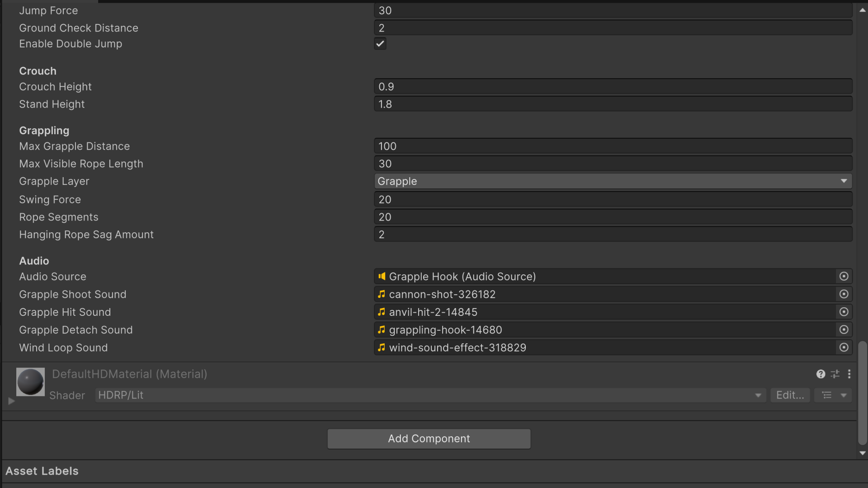This screenshot has width=868, height=488.
Task: Click the shader list view icon
Action: pos(827,395)
